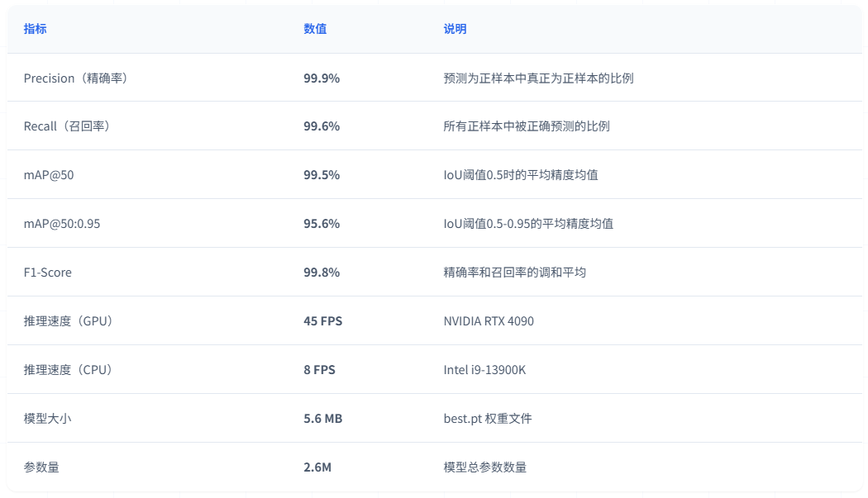This screenshot has width=868, height=498.
Task: Select the F1-Score metric label
Action: coord(48,273)
